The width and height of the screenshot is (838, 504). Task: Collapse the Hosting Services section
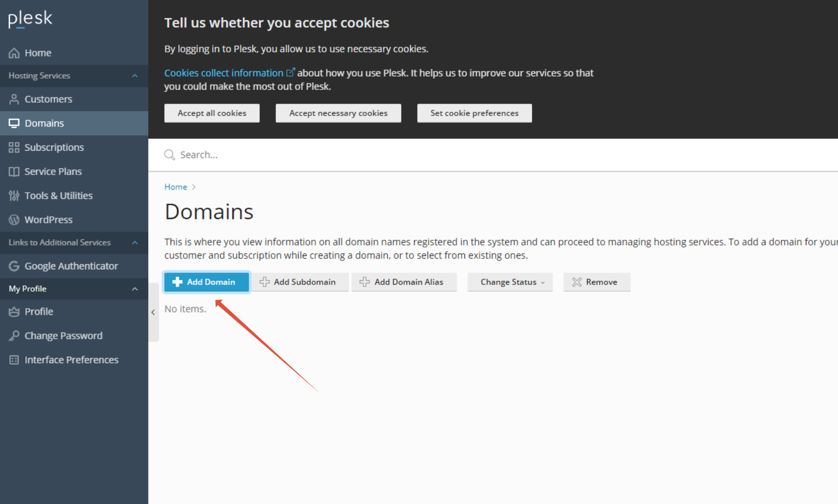135,76
